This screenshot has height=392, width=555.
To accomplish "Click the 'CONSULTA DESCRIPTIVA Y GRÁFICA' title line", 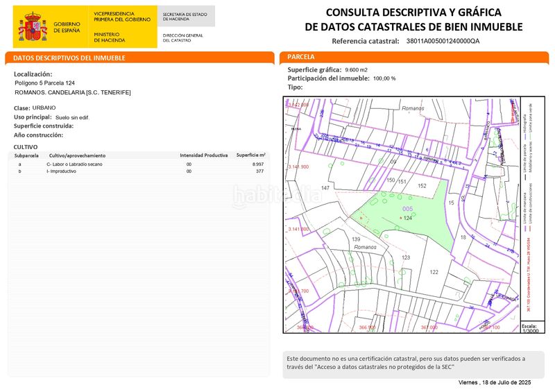I will click(413, 12).
